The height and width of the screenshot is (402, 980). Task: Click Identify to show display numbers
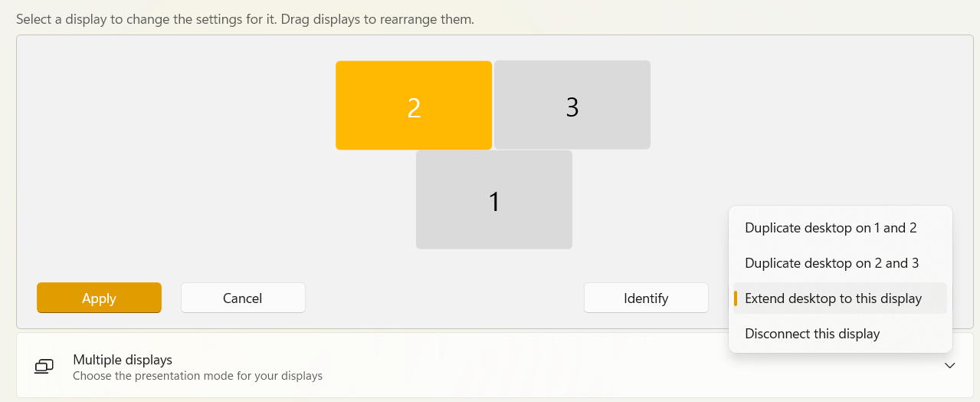pyautogui.click(x=646, y=298)
